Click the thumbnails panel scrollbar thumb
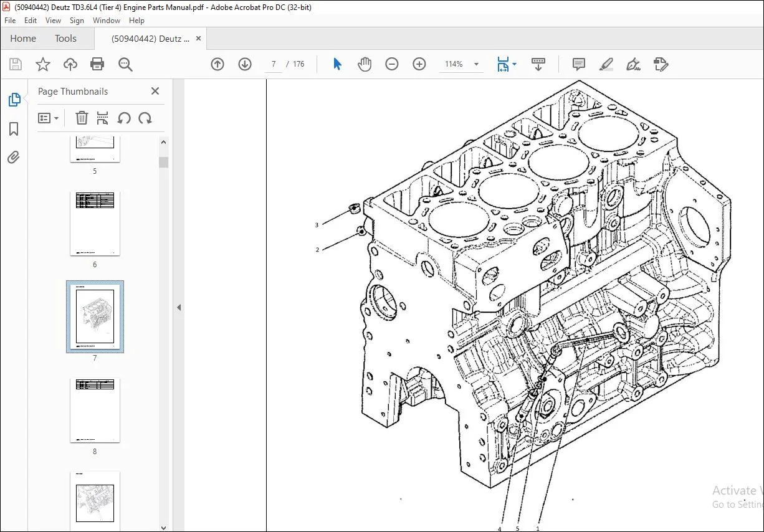 (163, 162)
